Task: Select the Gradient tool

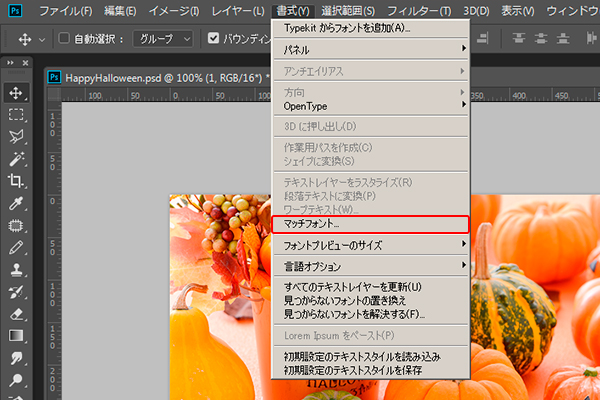Action: point(16,336)
